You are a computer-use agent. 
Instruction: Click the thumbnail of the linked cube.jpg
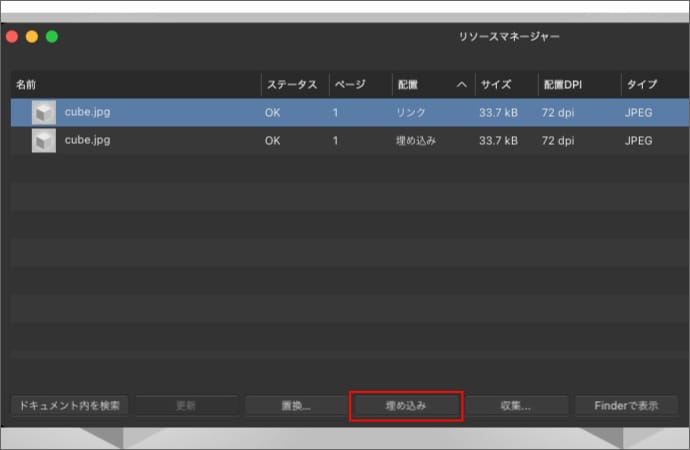pyautogui.click(x=43, y=113)
